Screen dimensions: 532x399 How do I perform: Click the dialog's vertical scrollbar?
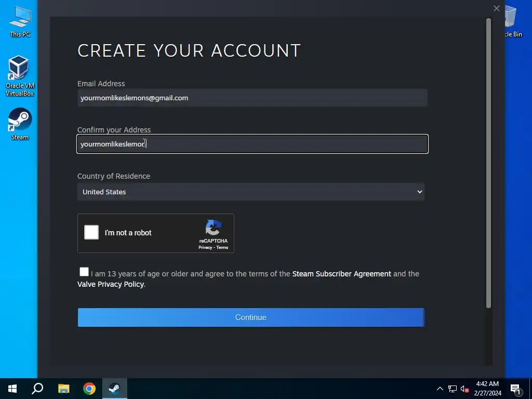pyautogui.click(x=488, y=163)
